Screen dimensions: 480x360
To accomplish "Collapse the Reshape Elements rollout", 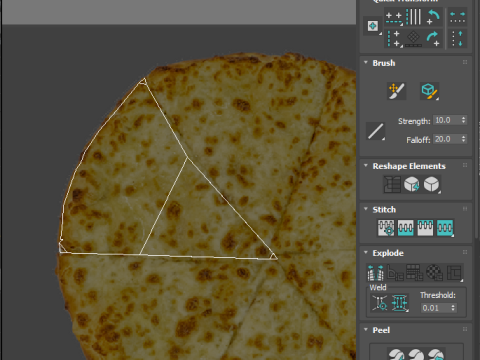I will [366, 166].
